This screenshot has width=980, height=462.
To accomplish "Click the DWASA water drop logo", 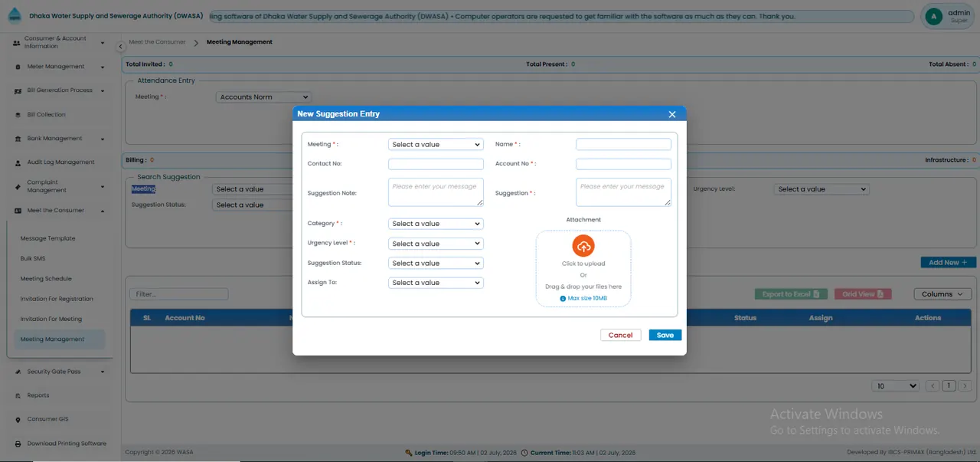I will (15, 15).
